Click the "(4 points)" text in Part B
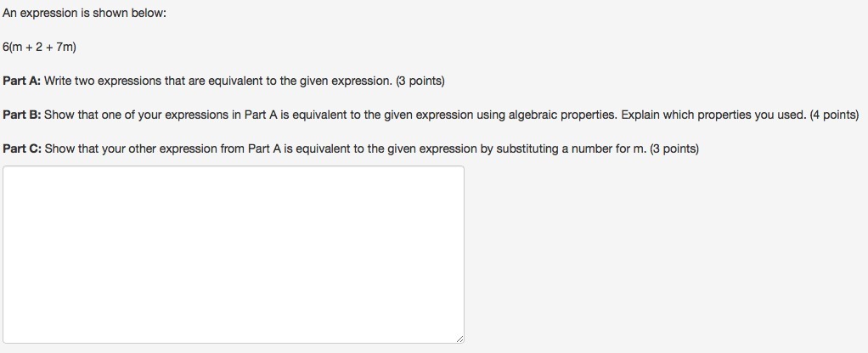Image resolution: width=868 pixels, height=353 pixels. pyautogui.click(x=834, y=115)
